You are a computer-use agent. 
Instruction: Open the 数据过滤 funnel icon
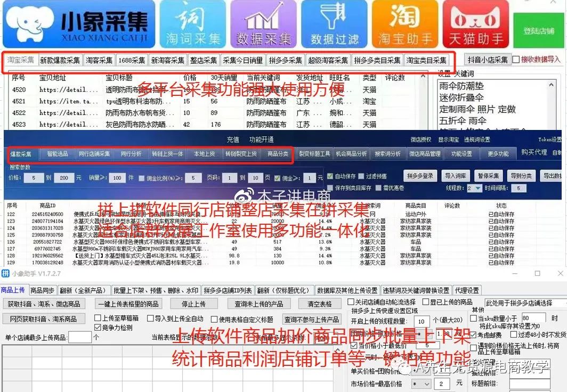[x=334, y=24]
